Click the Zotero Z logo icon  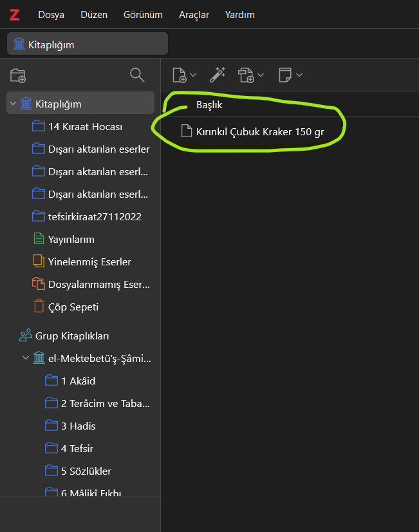(x=14, y=15)
